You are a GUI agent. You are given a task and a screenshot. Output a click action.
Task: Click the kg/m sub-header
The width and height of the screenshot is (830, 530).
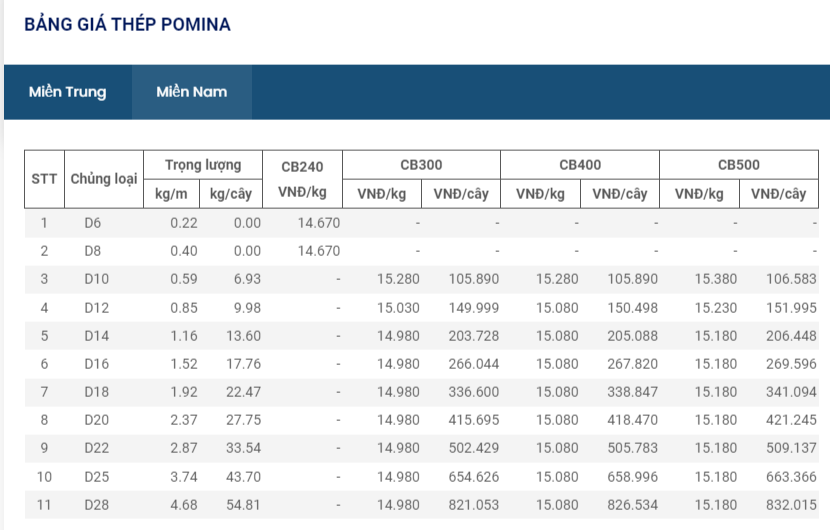pyautogui.click(x=169, y=194)
